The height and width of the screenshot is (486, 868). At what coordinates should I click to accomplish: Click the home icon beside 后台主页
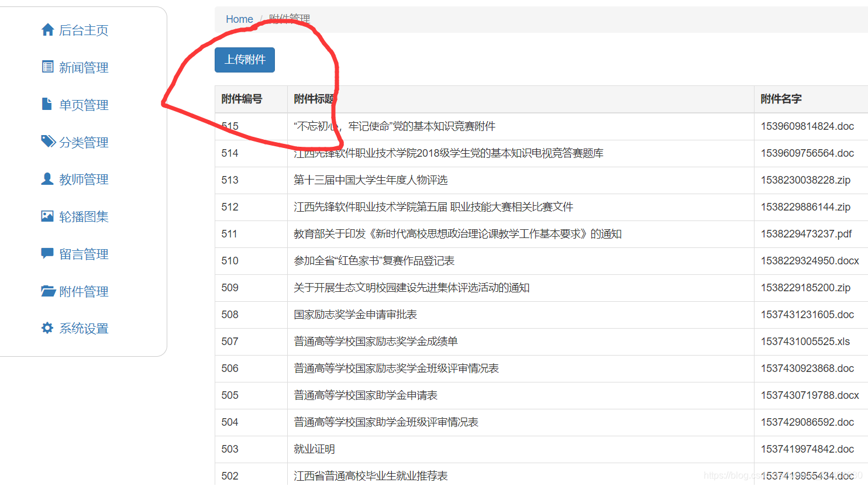point(48,30)
